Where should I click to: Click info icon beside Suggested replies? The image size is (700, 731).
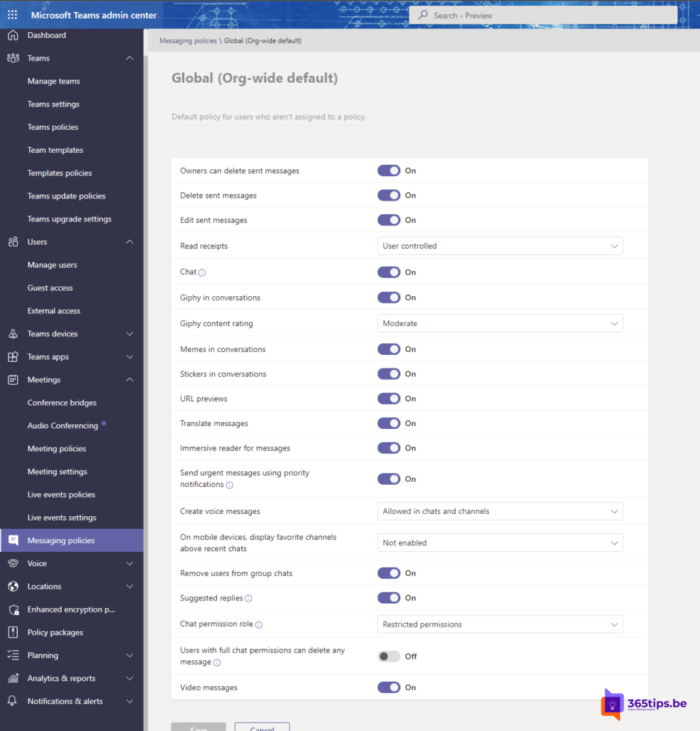coord(248,598)
